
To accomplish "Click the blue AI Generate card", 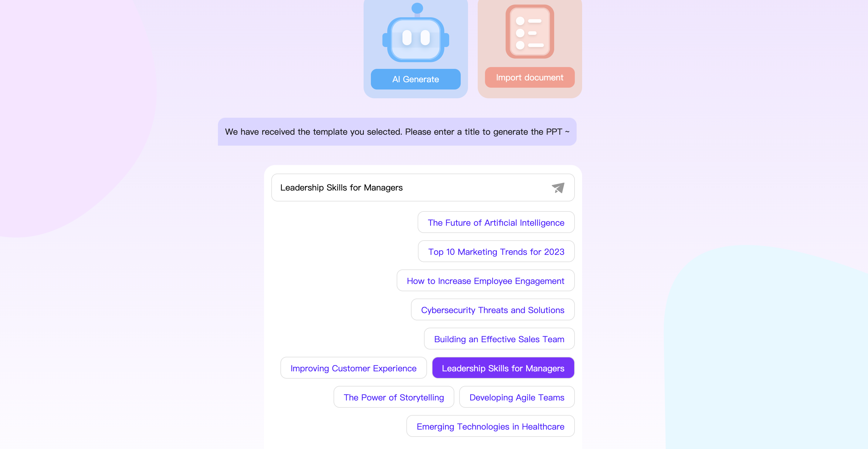I will [x=415, y=49].
